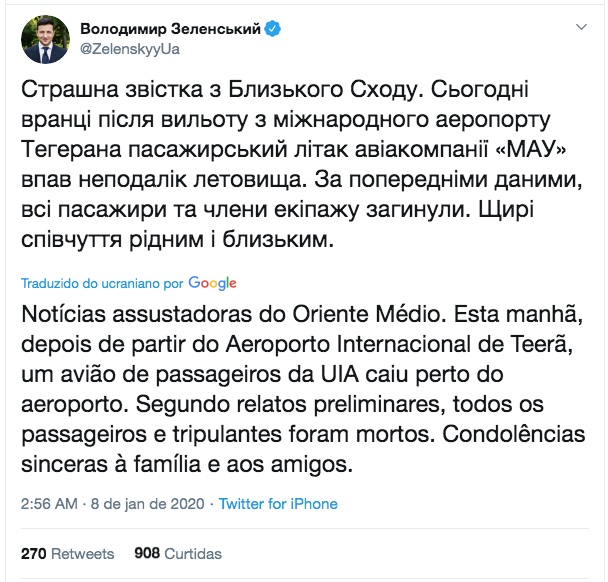
Task: Click the verified badge beside the name
Action: (272, 29)
